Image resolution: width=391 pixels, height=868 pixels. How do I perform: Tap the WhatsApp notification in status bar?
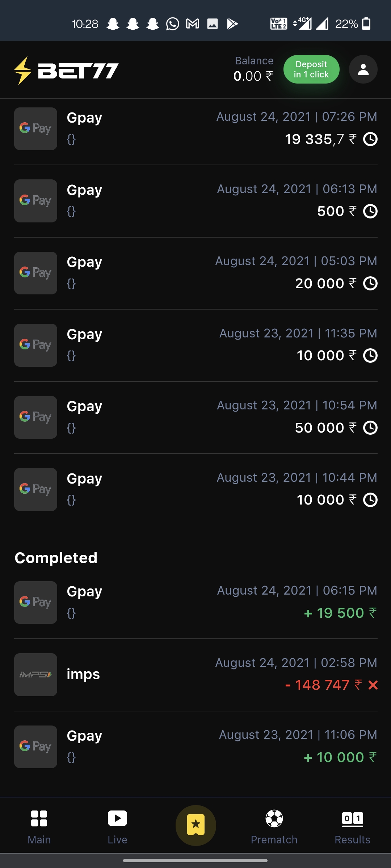(x=173, y=24)
